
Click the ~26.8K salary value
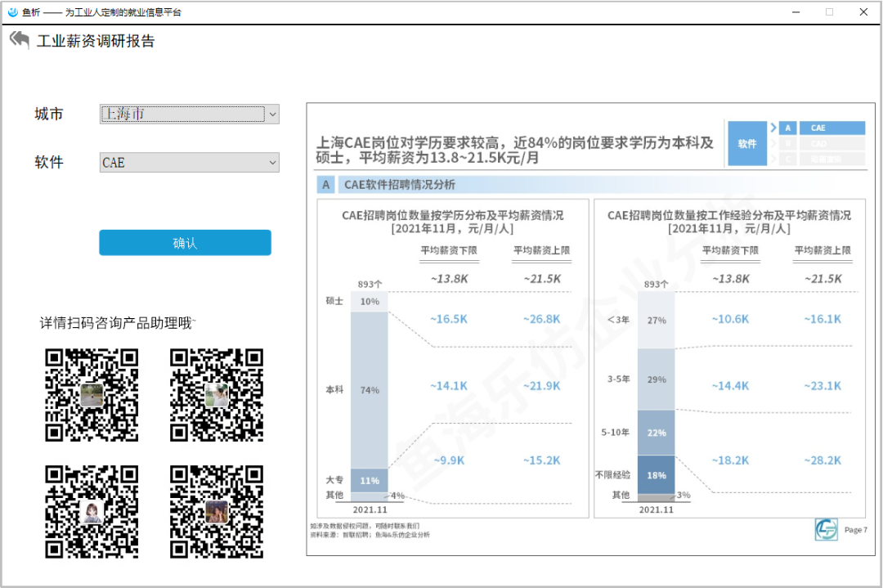[542, 319]
